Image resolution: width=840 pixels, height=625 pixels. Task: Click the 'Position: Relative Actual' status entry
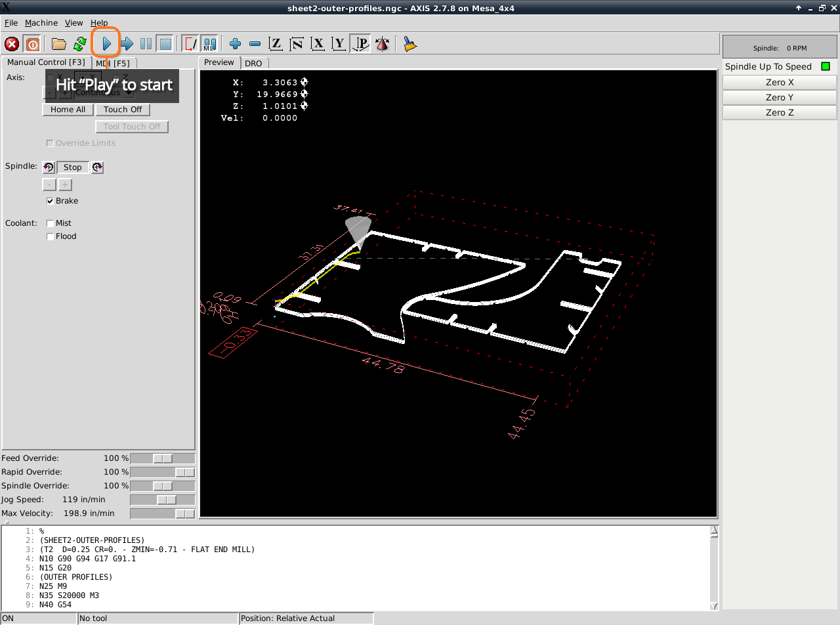(306, 618)
